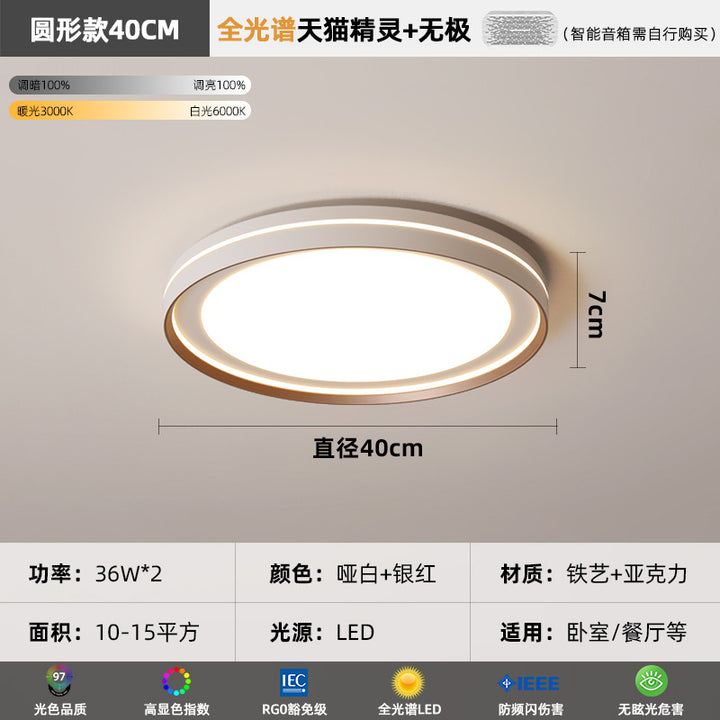Select the 全光谱天猫精灵+无极 title
This screenshot has height=720, width=720.
coord(343,31)
